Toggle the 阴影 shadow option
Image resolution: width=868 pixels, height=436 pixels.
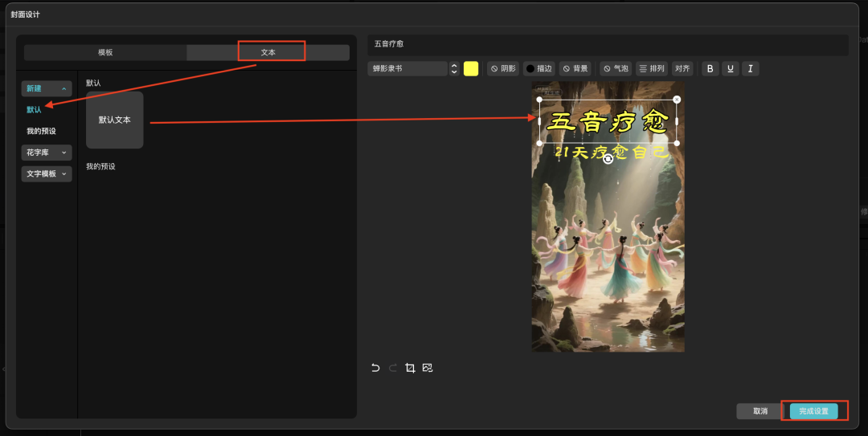[x=503, y=68]
